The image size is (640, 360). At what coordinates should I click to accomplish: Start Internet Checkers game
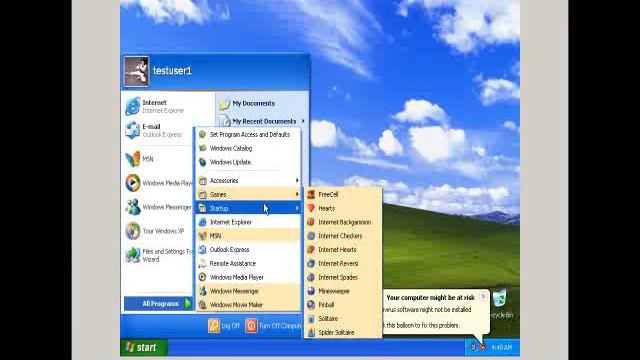[343, 236]
